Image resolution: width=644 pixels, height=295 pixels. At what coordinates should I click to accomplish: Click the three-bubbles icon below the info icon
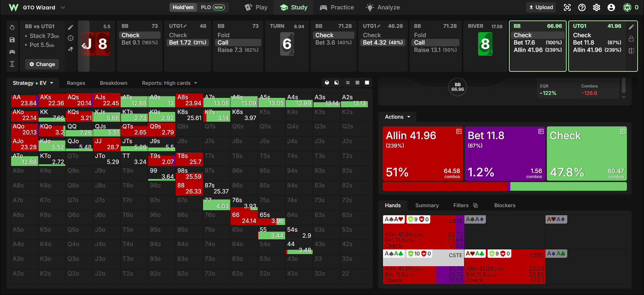(x=70, y=49)
